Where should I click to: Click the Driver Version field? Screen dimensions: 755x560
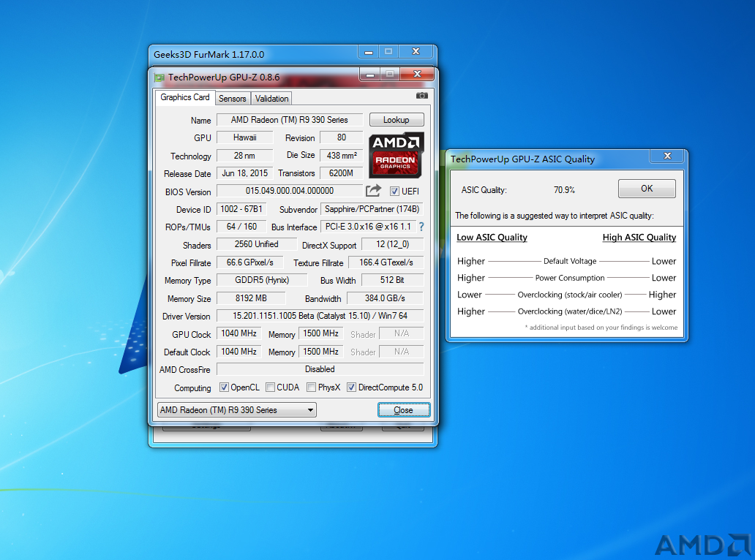tap(320, 316)
